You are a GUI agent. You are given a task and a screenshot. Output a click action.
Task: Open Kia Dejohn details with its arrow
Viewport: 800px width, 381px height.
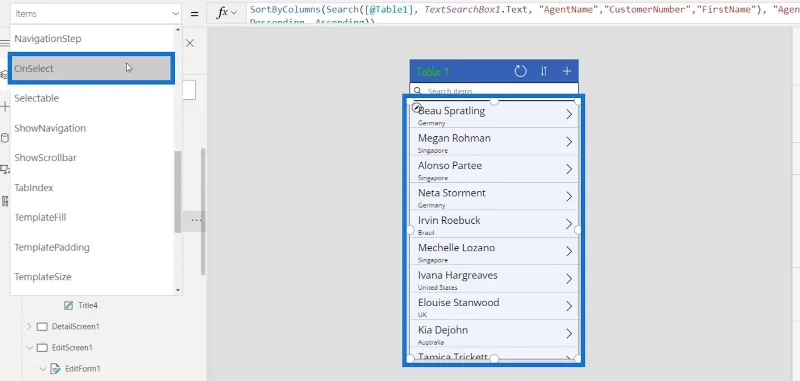[569, 334]
